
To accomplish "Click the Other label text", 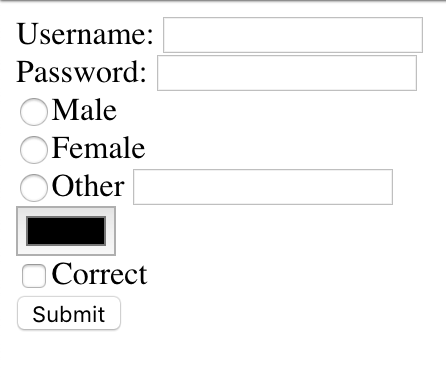I will coord(88,186).
